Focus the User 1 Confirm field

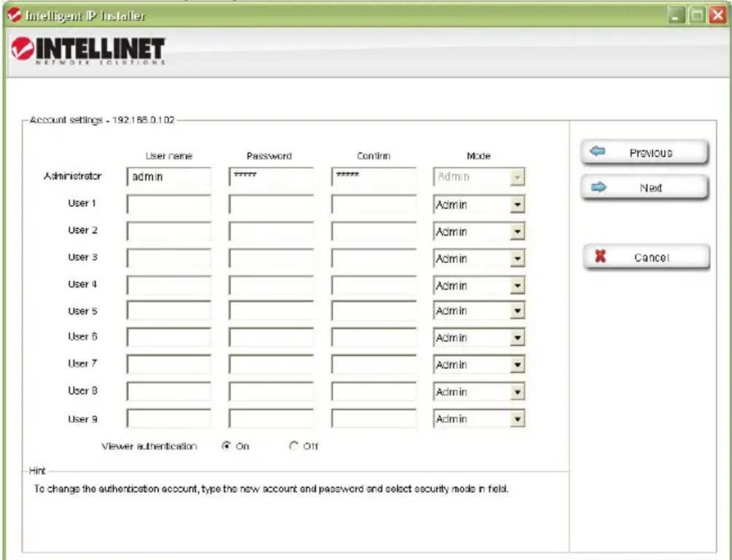(x=374, y=204)
